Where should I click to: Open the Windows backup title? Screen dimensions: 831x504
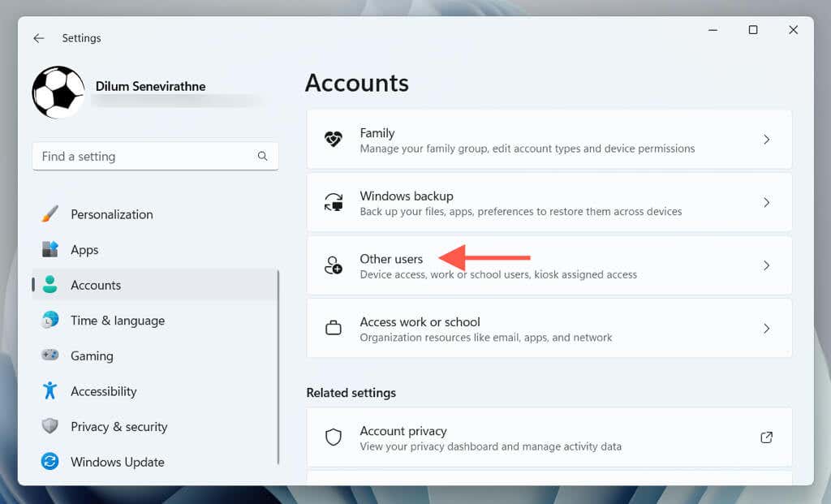click(407, 196)
